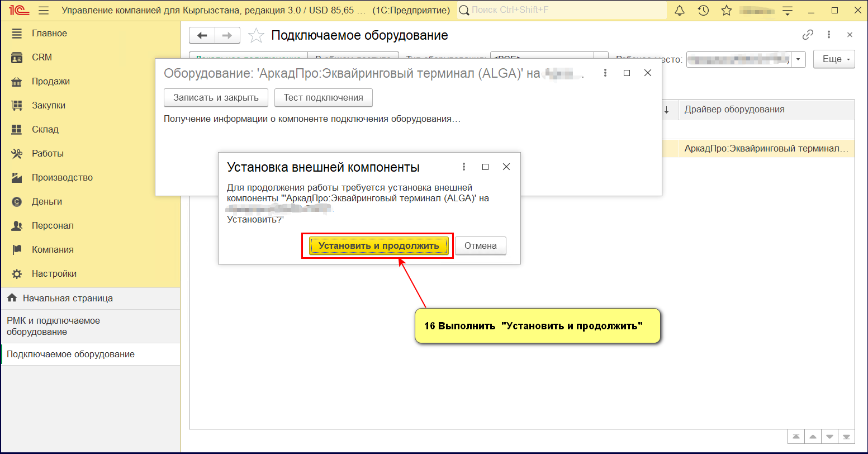Screen dimensions: 868x454
Task: Jump to first row list arrow
Action: [795, 436]
